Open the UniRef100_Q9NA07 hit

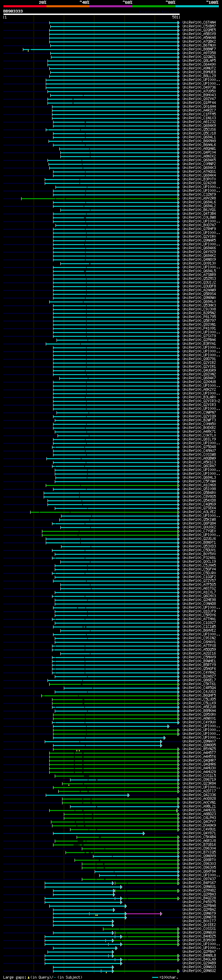[199, 741]
